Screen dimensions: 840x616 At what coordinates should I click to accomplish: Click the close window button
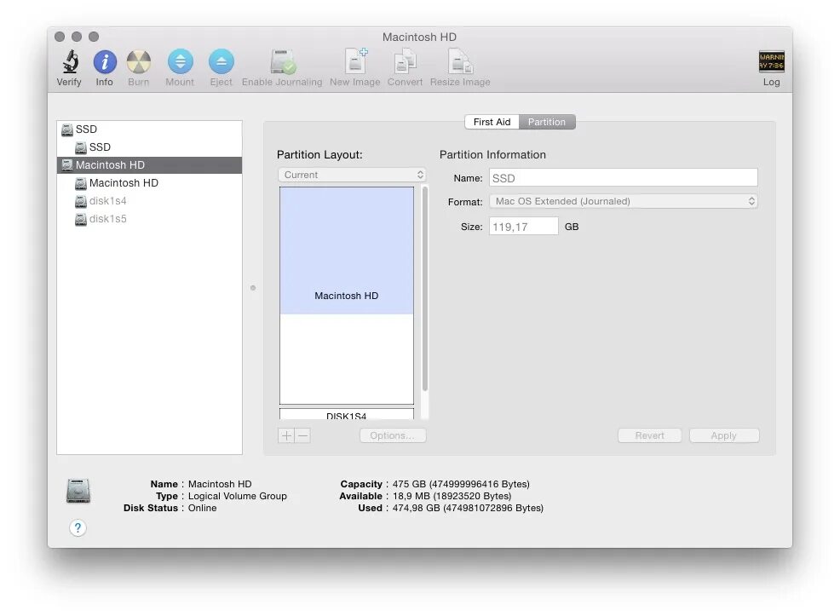60,37
